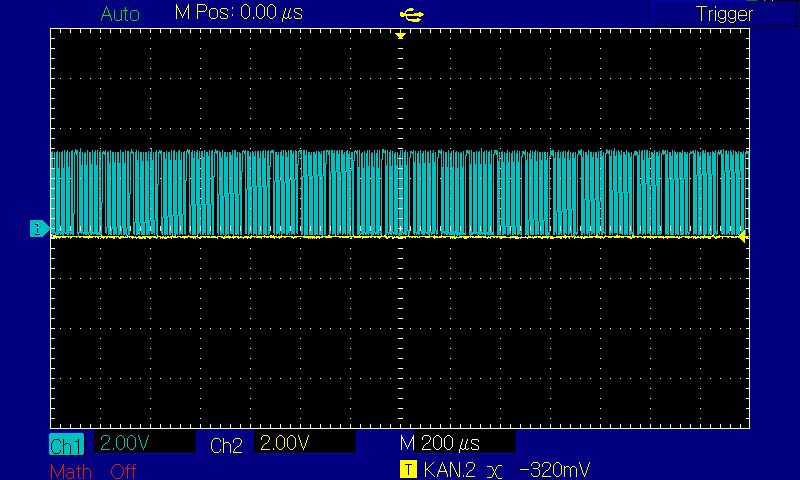Viewport: 800px width, 480px height.
Task: Click the trigger coupling symbol beside KAN.2
Action: pyautogui.click(x=494, y=471)
